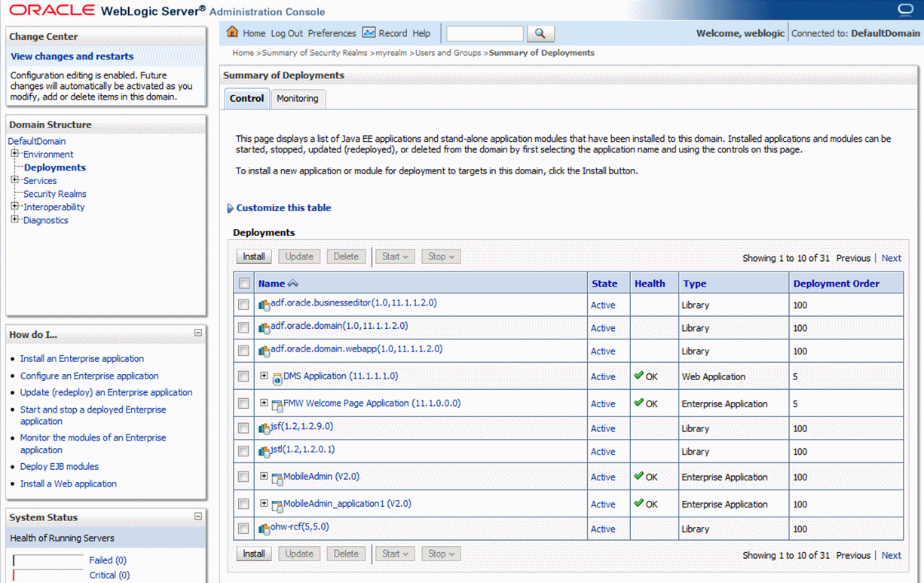Image resolution: width=924 pixels, height=583 pixels.
Task: Sort by Deployment Order column header
Action: tap(837, 284)
